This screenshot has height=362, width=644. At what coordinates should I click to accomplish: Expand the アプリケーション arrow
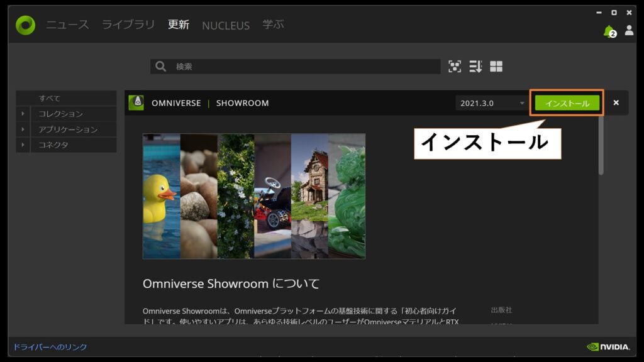tap(23, 129)
